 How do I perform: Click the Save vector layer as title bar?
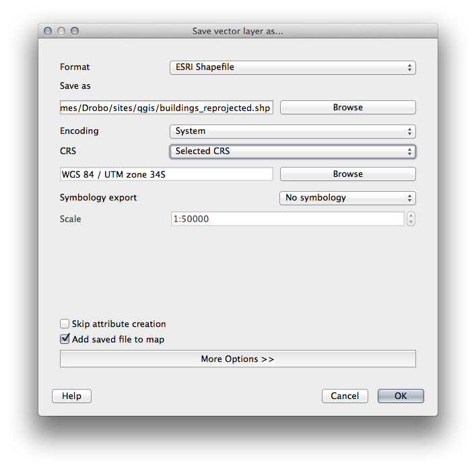pos(238,31)
